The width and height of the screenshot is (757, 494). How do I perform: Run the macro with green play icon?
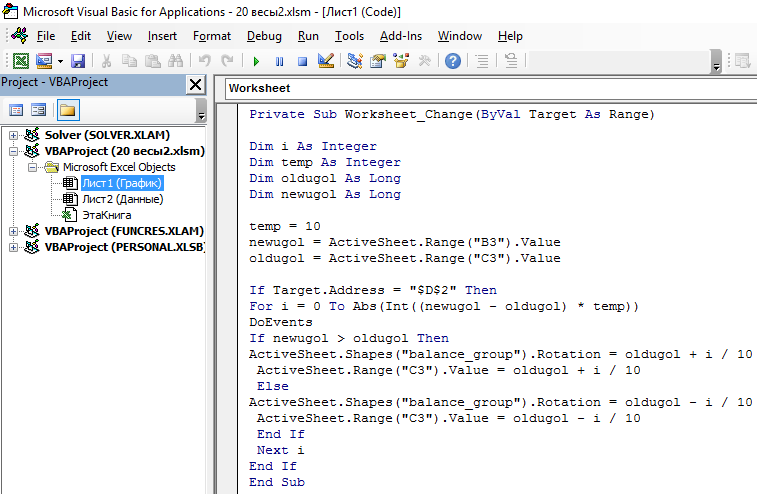tap(256, 61)
